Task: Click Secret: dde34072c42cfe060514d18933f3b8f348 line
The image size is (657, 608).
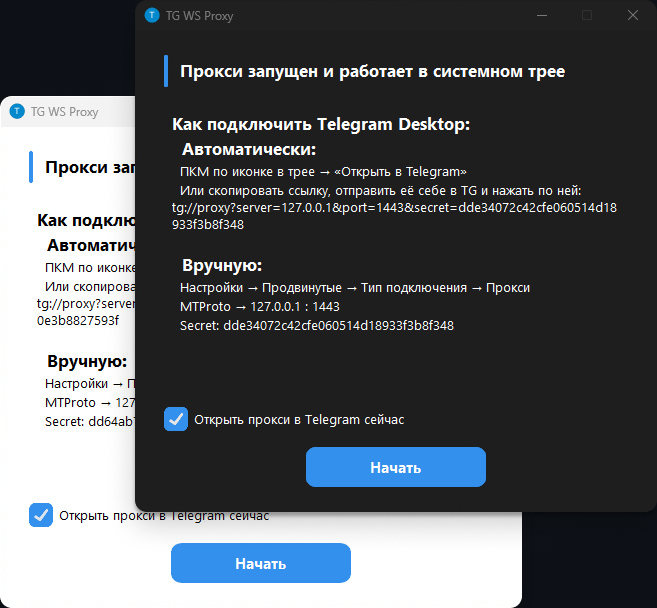Action: click(317, 326)
